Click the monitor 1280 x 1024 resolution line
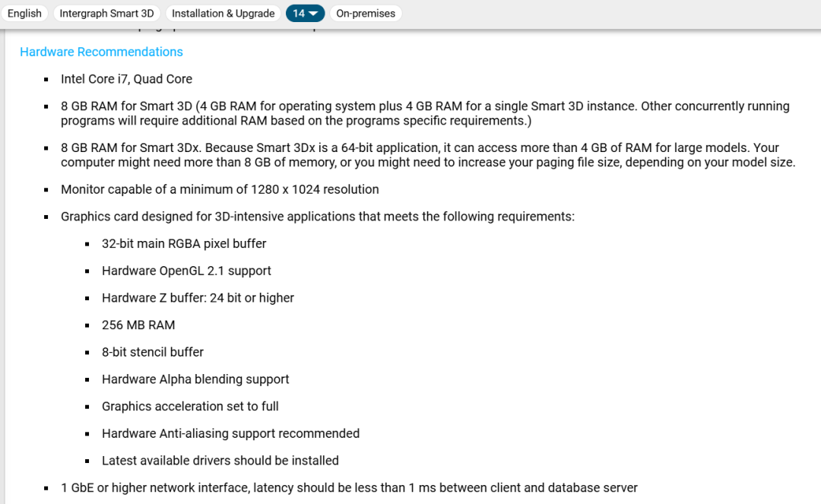821x504 pixels. (220, 189)
